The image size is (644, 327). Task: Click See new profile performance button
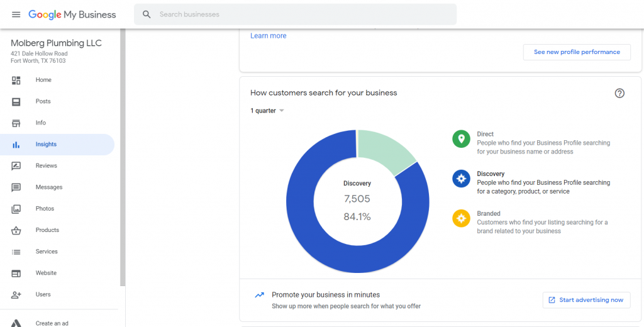click(577, 52)
